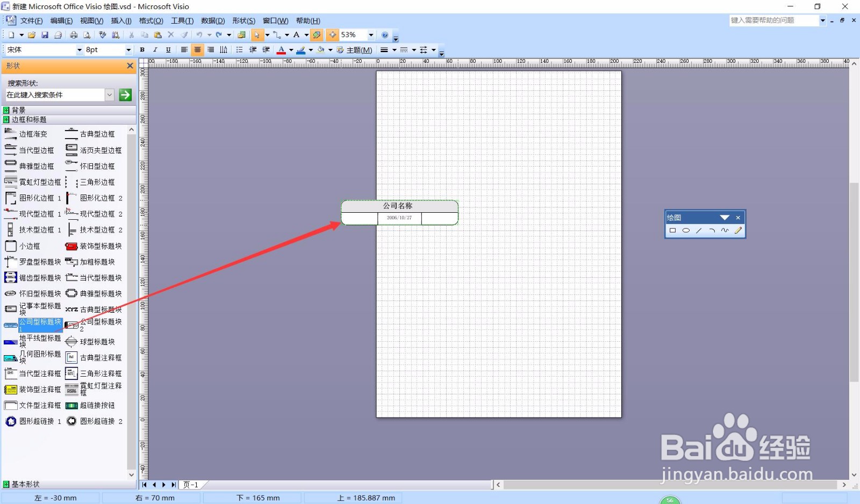Viewport: 860px width, 504px height.
Task: Click the New drawing icon
Action: tap(11, 35)
